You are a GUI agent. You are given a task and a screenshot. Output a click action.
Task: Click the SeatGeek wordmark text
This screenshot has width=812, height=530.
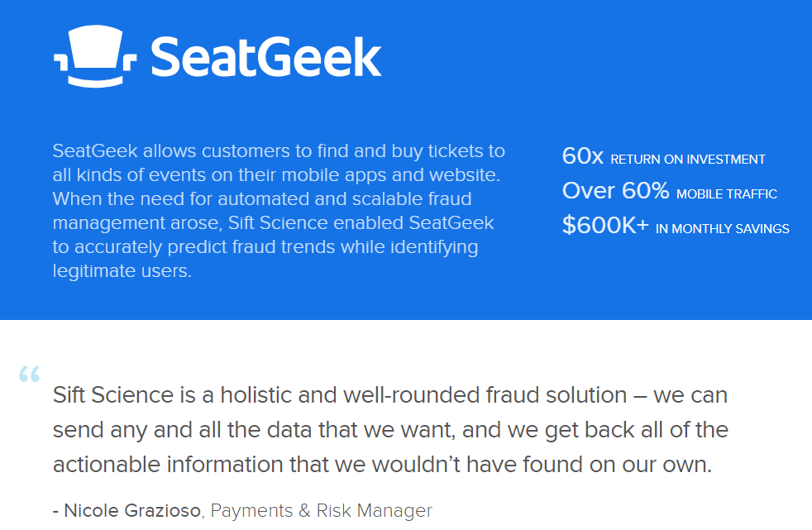pos(266,57)
